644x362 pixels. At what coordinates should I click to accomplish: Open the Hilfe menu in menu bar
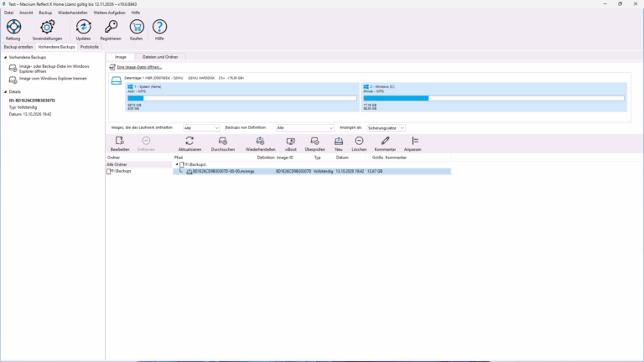click(136, 13)
